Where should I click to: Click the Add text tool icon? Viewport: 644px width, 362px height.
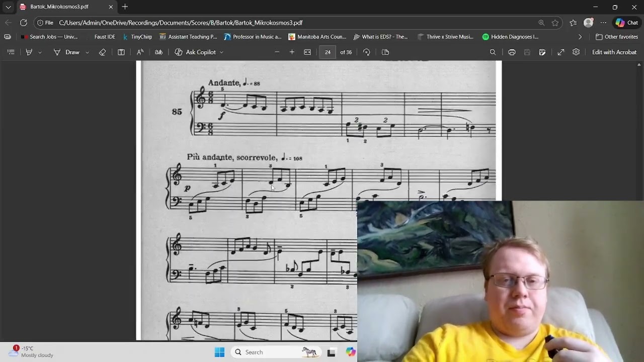121,52
